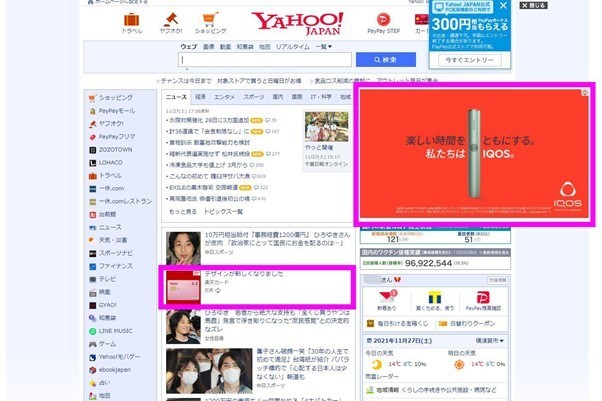Screen dimensions: 602x401
Task: Open the 冷凍食品大手も値上げ headline
Action: [208, 165]
